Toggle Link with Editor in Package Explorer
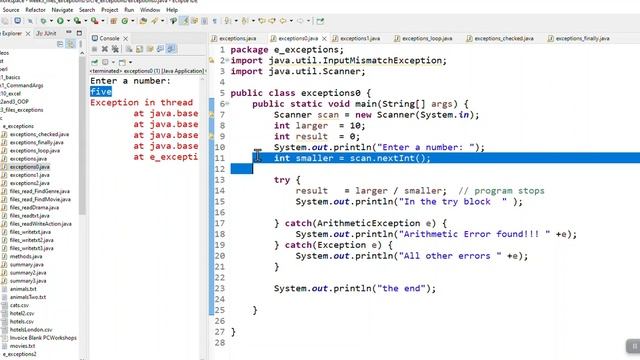 click(x=70, y=44)
